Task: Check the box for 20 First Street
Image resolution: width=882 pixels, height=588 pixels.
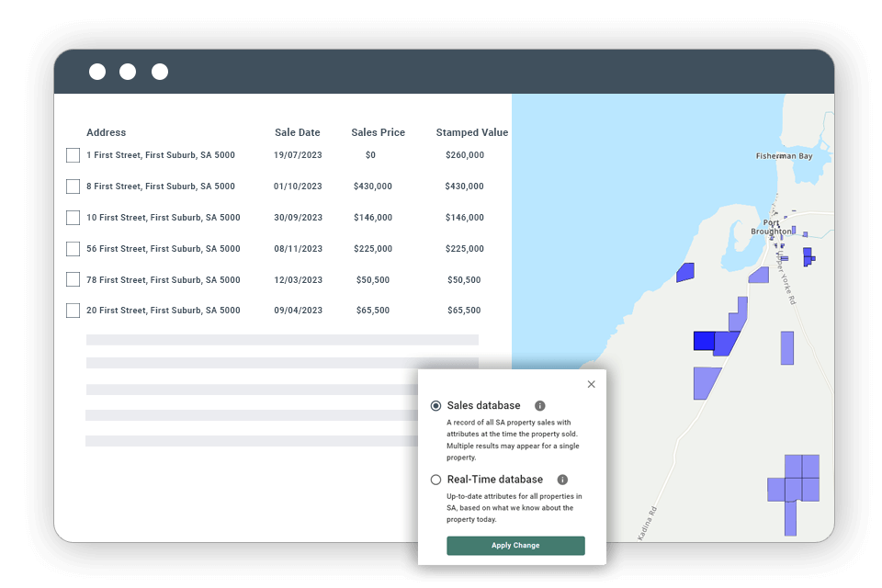Action: tap(73, 311)
